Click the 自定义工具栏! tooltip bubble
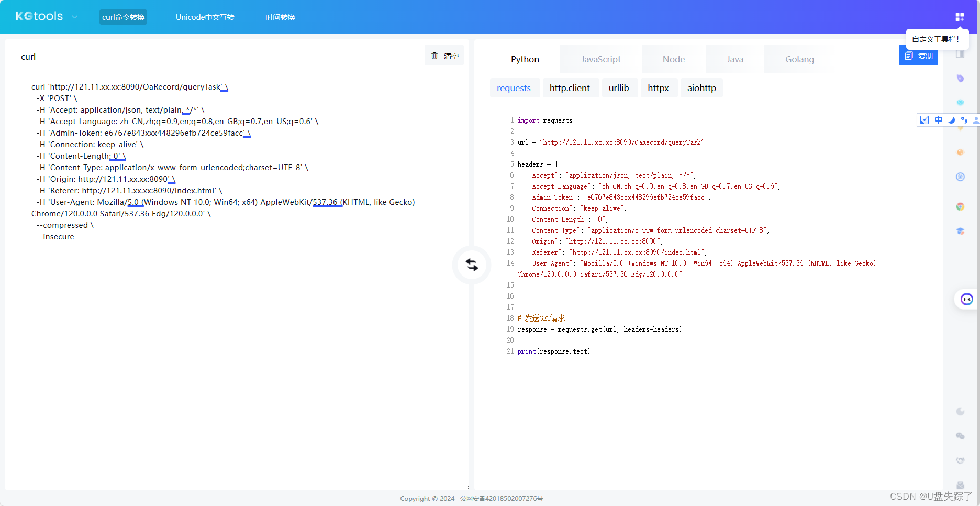This screenshot has width=980, height=506. 936,39
